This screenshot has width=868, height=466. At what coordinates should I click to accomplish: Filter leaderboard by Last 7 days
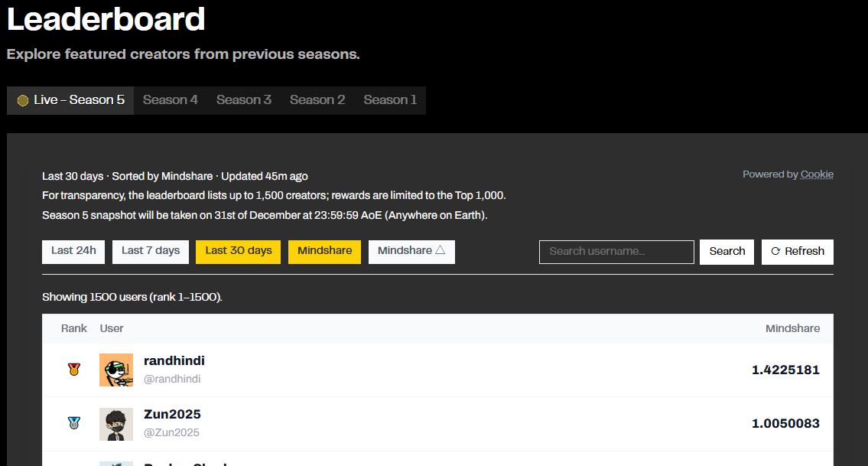coord(151,252)
